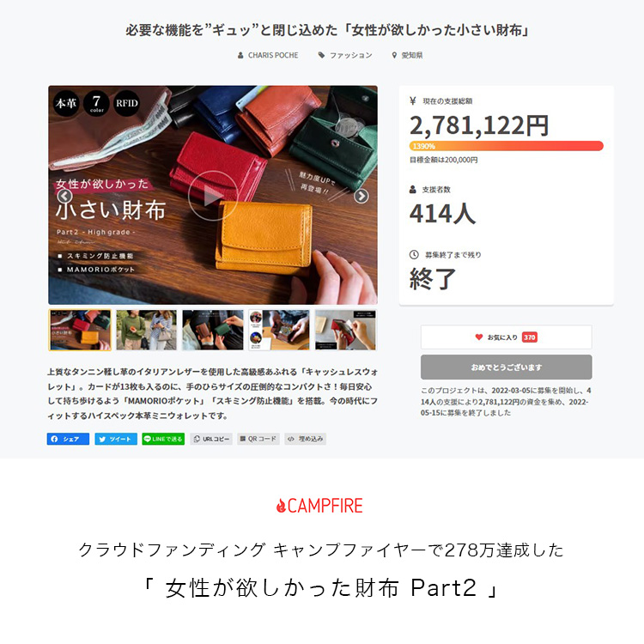
Task: Play the wallet promo video
Action: point(213,196)
